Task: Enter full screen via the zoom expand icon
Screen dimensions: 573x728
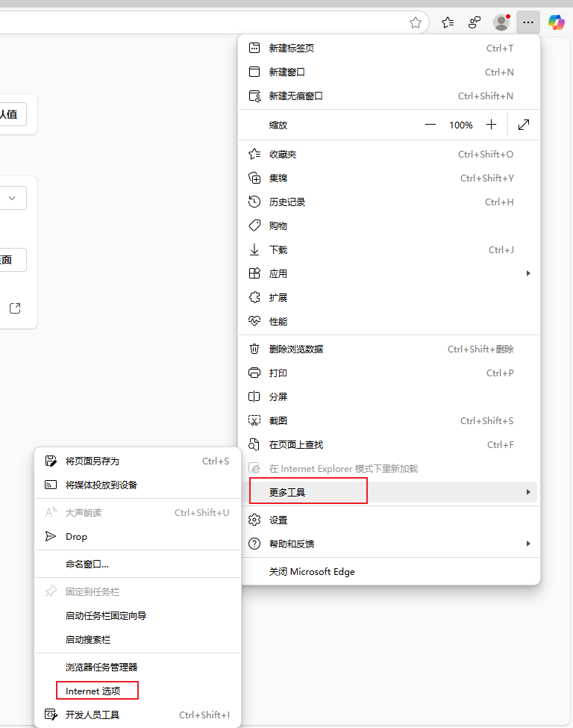Action: point(523,125)
